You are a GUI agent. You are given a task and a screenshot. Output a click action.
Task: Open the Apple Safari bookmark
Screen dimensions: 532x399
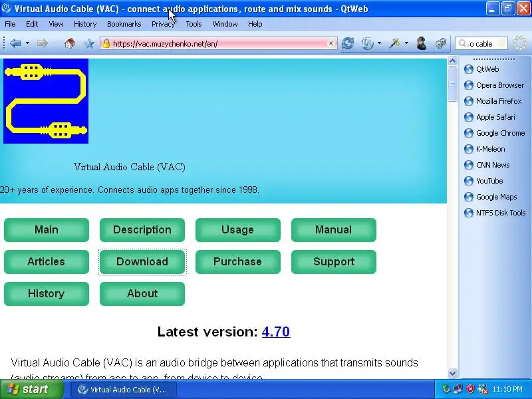(489, 117)
